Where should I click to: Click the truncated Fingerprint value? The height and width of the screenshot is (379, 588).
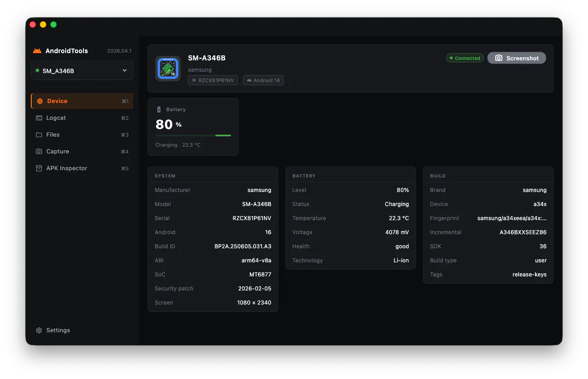pos(512,218)
